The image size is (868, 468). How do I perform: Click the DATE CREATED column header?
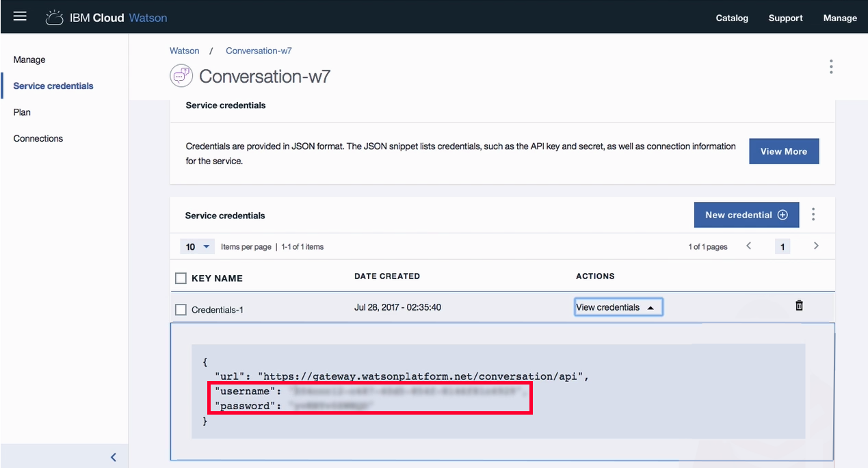pos(387,276)
